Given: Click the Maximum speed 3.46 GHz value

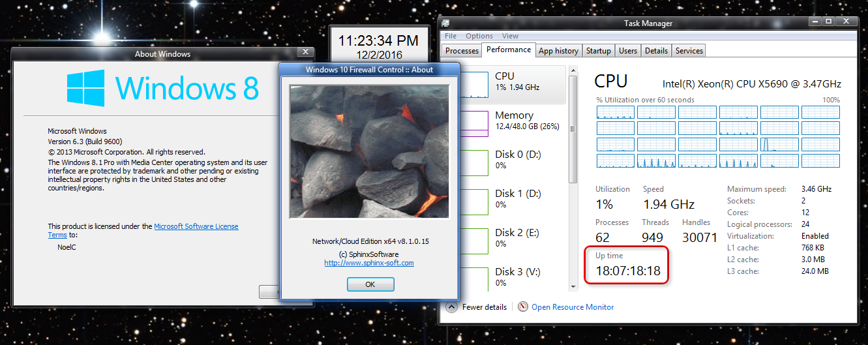Looking at the screenshot, I should pyautogui.click(x=816, y=189).
